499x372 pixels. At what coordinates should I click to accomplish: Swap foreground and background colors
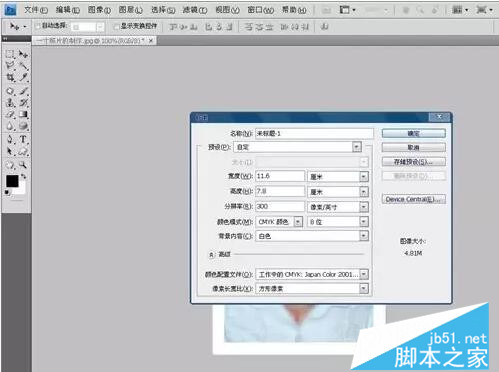pos(24,176)
